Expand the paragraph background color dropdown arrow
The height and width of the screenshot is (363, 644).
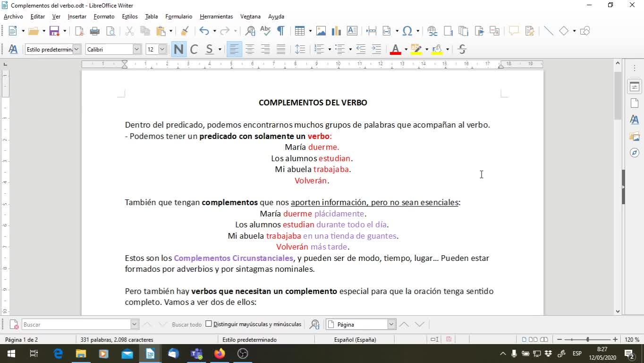pos(448,50)
